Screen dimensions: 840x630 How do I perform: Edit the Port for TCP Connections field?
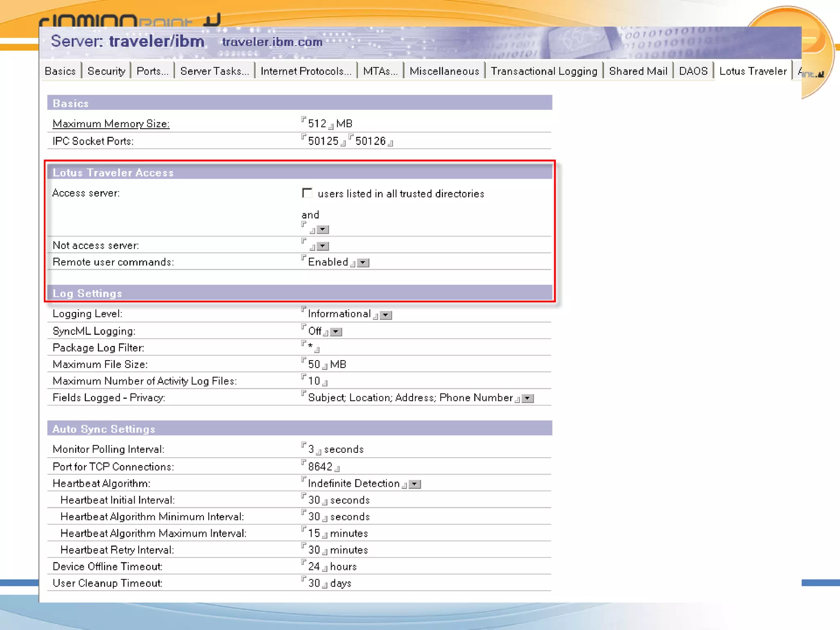320,467
